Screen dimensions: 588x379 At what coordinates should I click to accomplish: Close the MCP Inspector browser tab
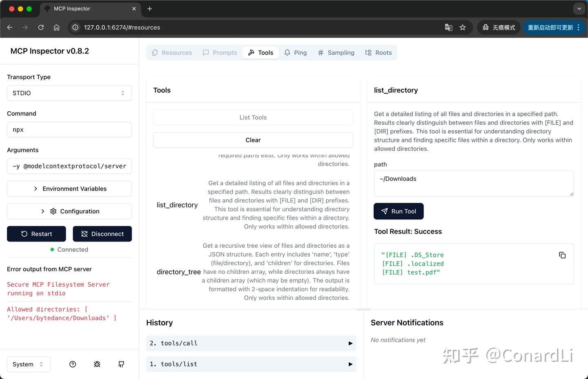click(134, 9)
